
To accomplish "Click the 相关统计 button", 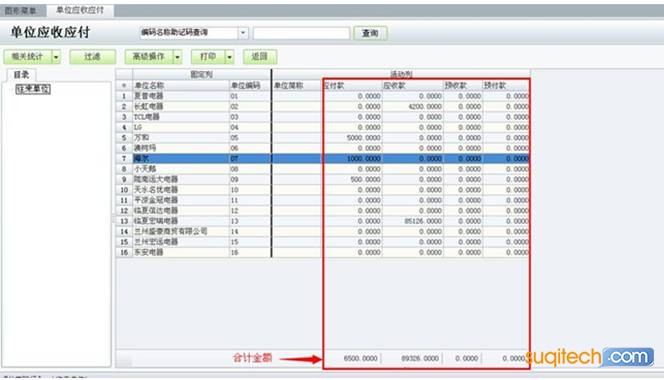I will coord(28,56).
